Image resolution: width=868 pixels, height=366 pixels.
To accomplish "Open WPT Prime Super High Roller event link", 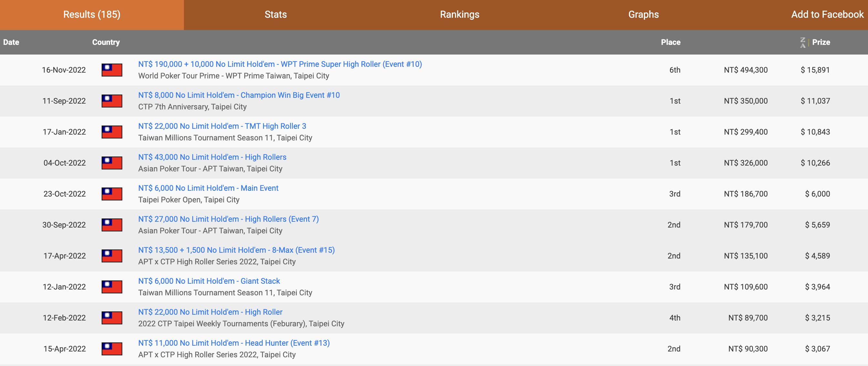I will [280, 64].
